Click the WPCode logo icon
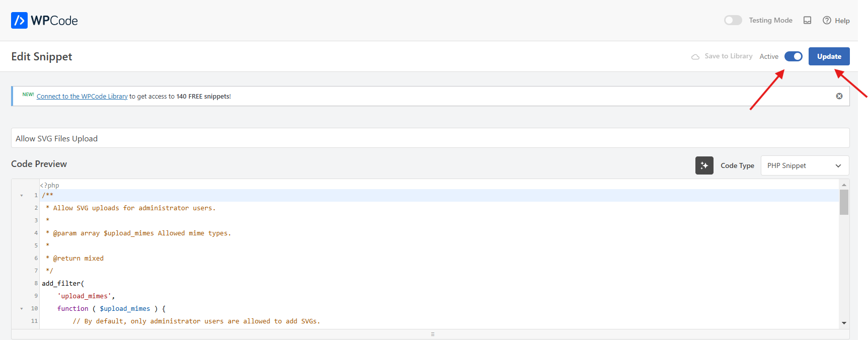This screenshot has width=868, height=340. pyautogui.click(x=19, y=21)
